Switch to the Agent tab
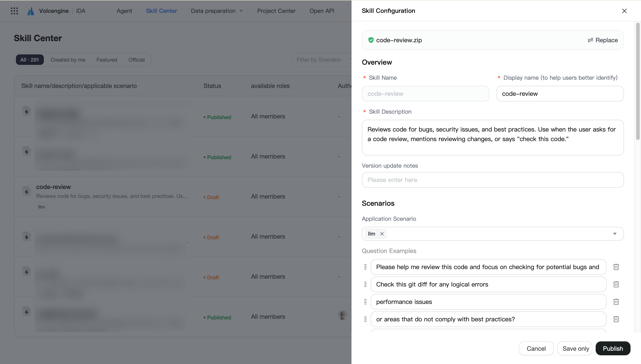641x364 pixels. [124, 11]
